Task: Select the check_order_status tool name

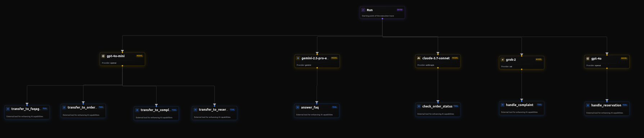Action: (437, 106)
